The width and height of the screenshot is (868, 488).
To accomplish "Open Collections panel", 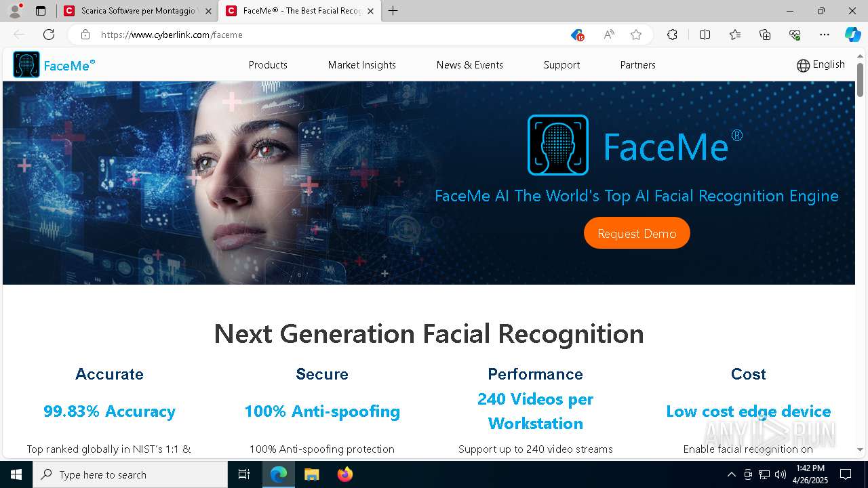I will click(765, 35).
